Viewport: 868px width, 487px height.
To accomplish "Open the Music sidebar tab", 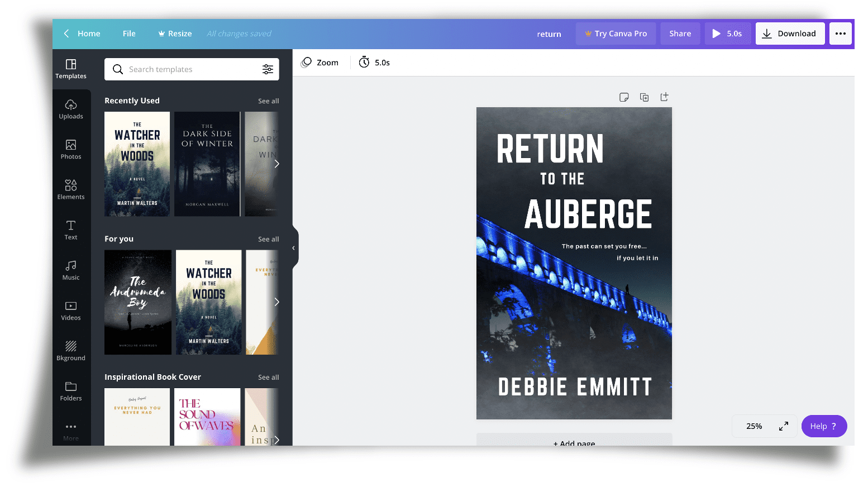I will click(71, 270).
